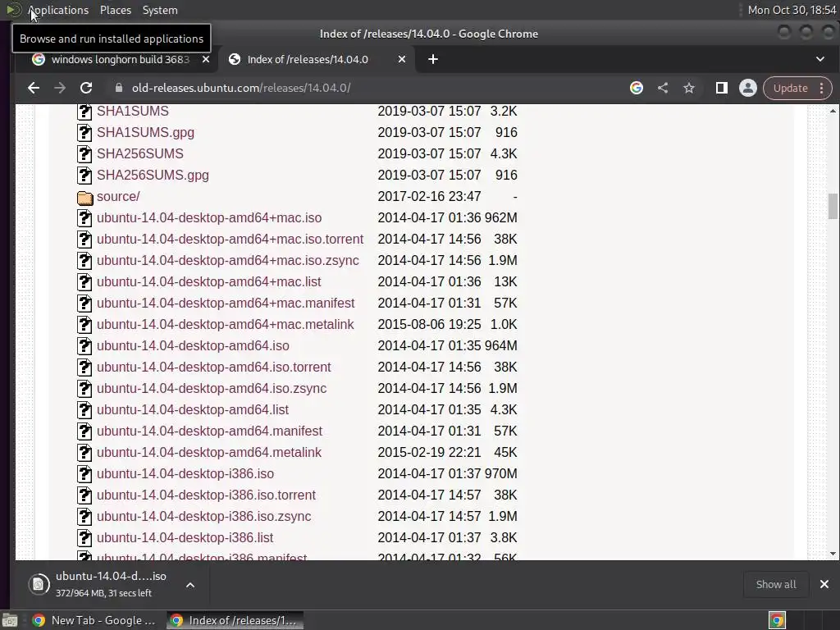
Task: Switch to Index of /releases taskbar window
Action: click(x=235, y=620)
